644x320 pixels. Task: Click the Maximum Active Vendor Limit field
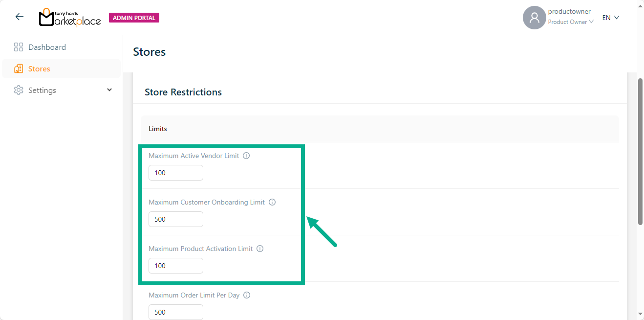[x=176, y=173]
